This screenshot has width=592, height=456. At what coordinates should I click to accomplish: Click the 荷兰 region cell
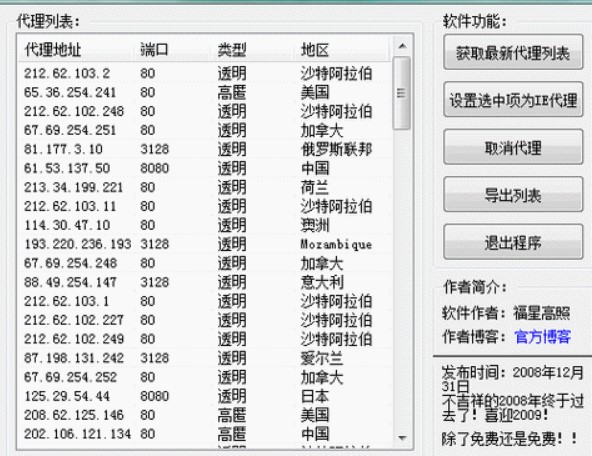point(314,187)
